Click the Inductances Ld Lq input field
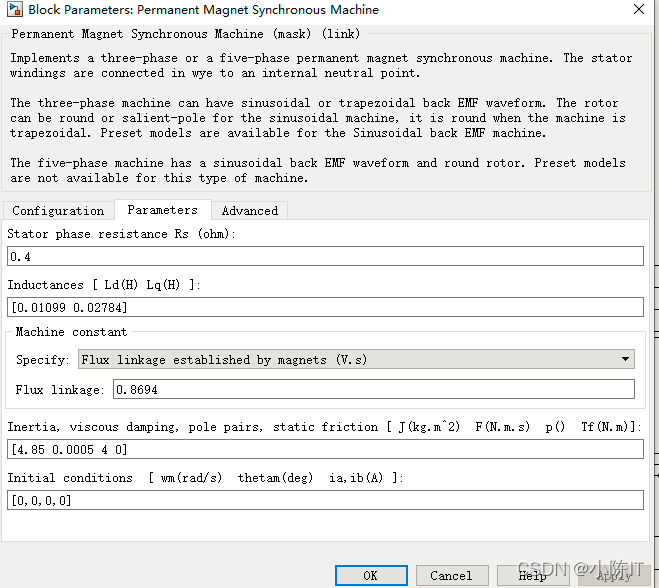This screenshot has width=659, height=588. pos(325,307)
